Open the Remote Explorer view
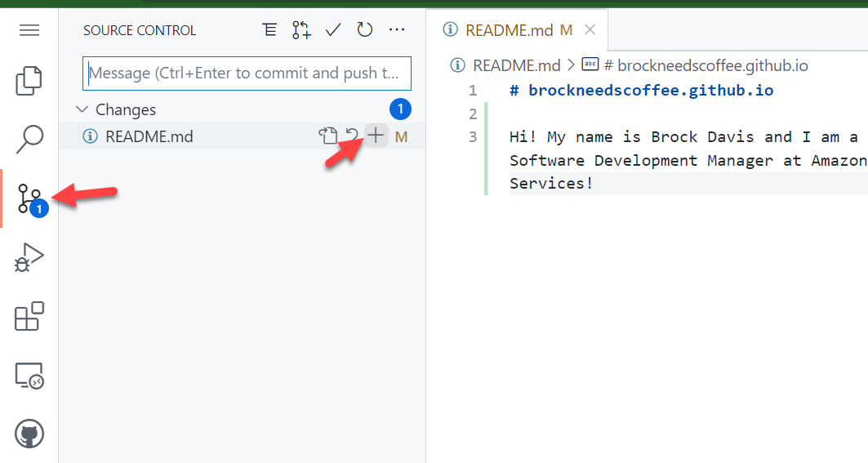868x463 pixels. (x=29, y=376)
